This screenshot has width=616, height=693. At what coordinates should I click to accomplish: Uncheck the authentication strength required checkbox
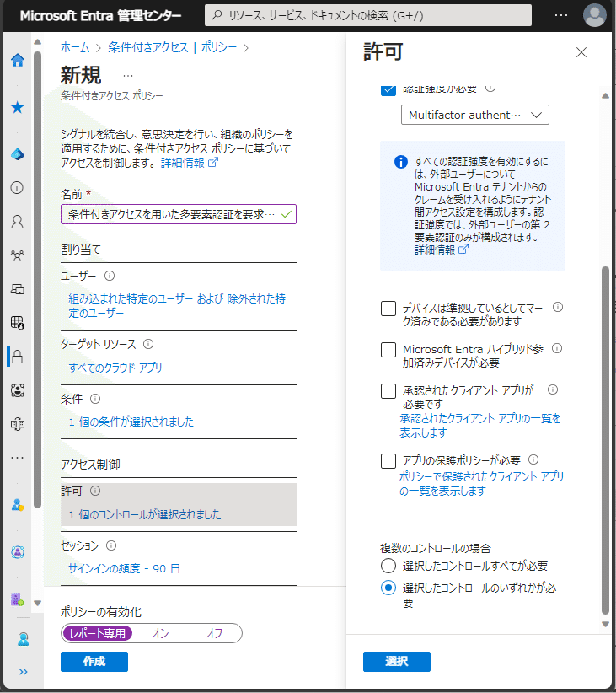(x=388, y=89)
